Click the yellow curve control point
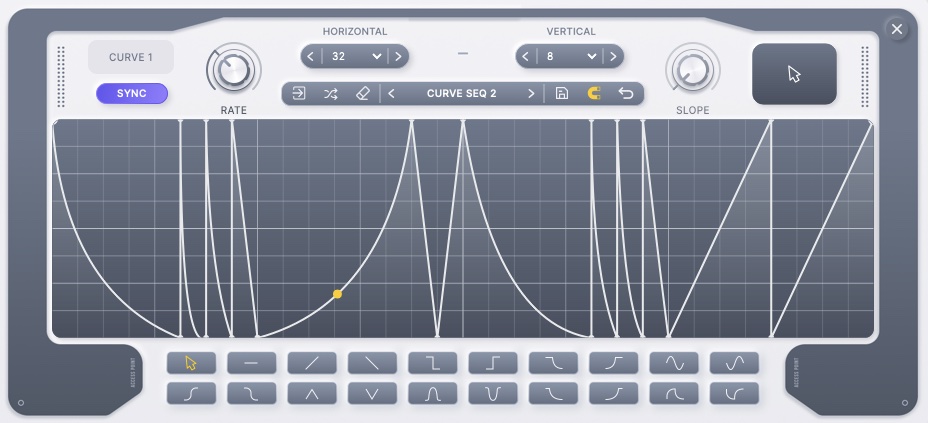Viewport: 928px width, 423px height. click(338, 294)
